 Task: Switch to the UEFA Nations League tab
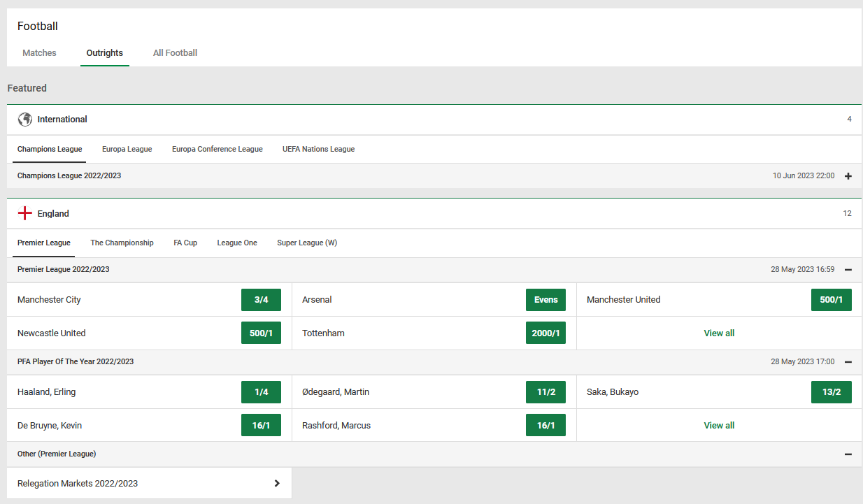click(319, 149)
